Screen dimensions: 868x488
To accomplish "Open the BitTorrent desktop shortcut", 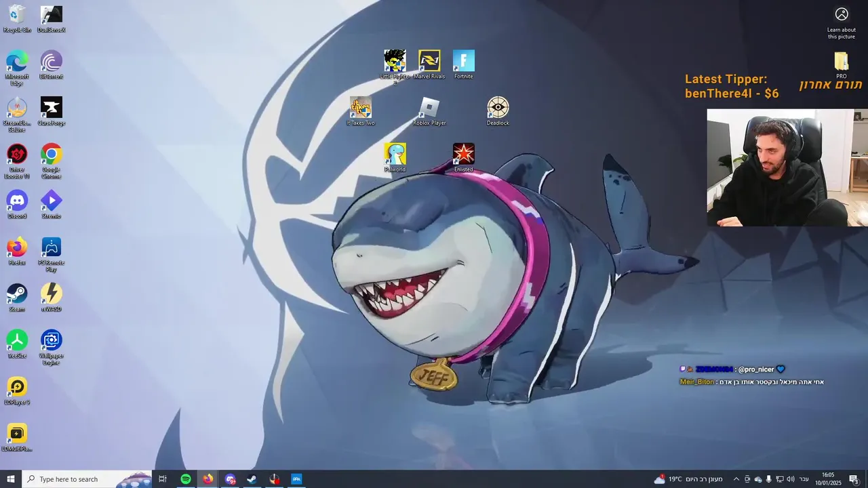I will click(52, 65).
